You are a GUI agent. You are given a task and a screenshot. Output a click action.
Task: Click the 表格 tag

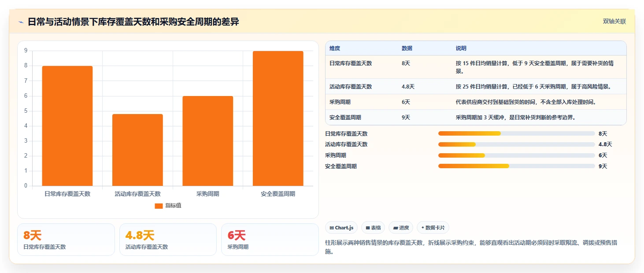click(373, 228)
